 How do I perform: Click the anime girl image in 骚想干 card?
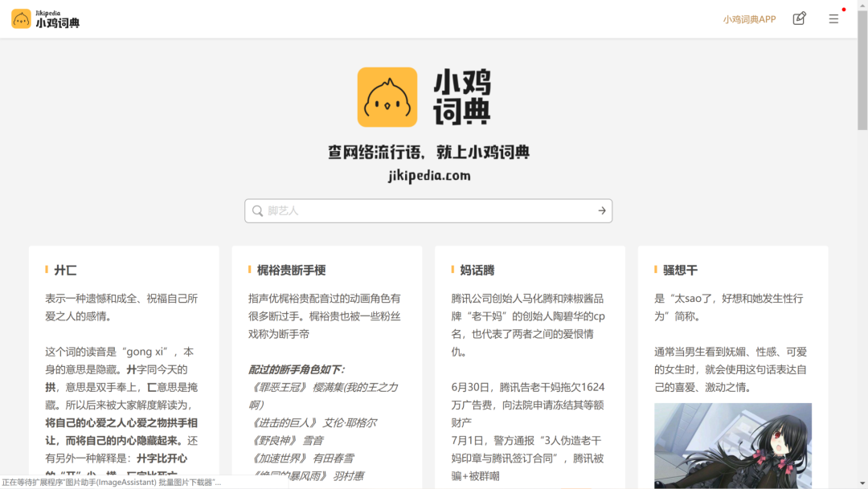click(x=733, y=446)
